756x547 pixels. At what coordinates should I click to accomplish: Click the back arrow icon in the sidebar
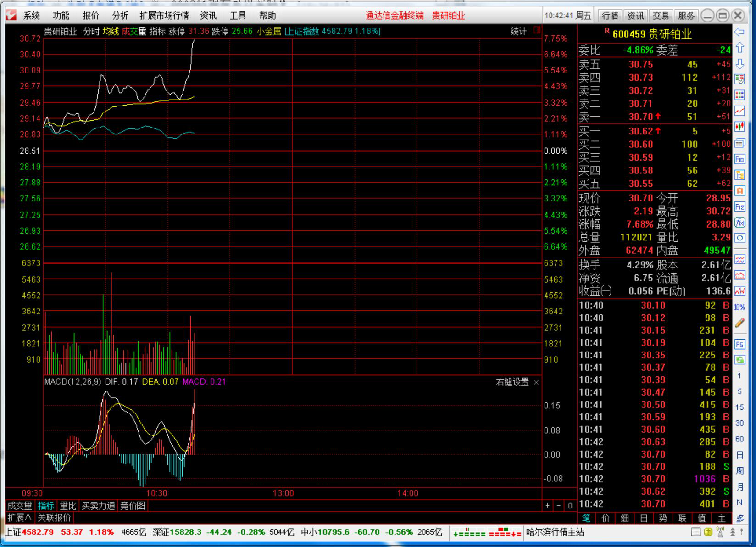click(739, 32)
